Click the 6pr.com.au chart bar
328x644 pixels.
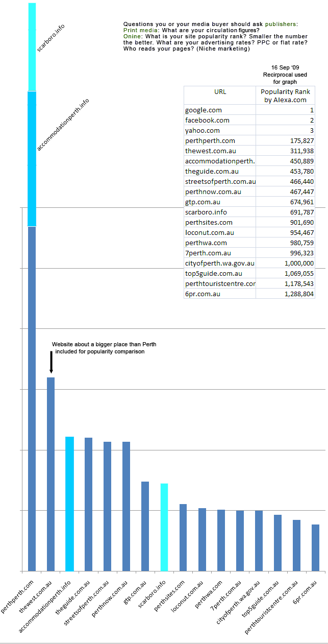click(316, 547)
